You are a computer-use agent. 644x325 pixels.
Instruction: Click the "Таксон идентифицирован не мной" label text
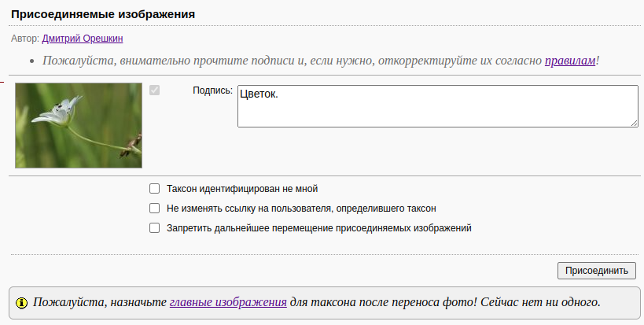pos(242,189)
